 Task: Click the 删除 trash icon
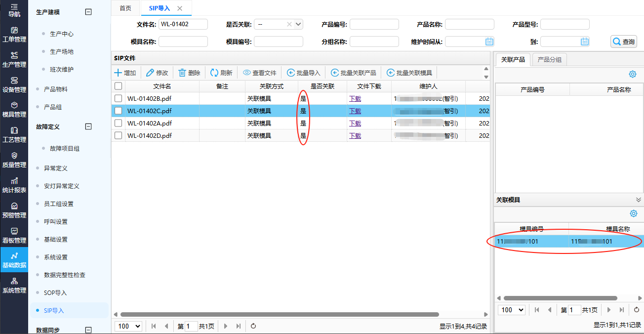click(182, 73)
